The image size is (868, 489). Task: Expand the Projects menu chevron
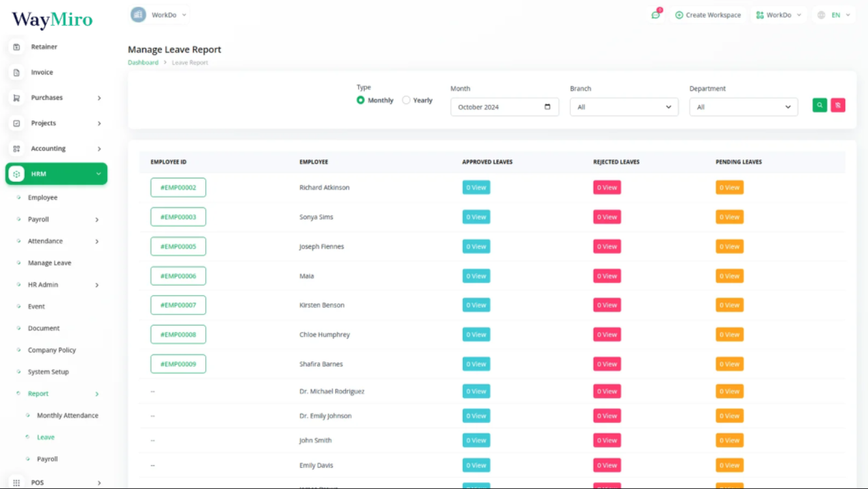(x=99, y=124)
